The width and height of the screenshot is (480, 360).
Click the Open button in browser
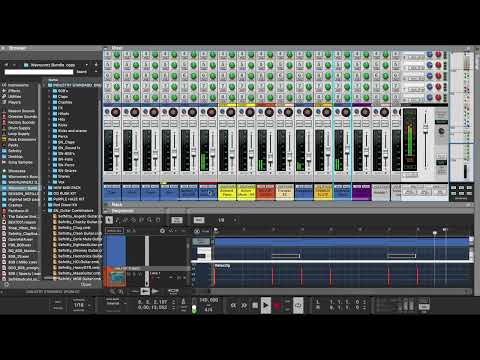pyautogui.click(x=86, y=285)
